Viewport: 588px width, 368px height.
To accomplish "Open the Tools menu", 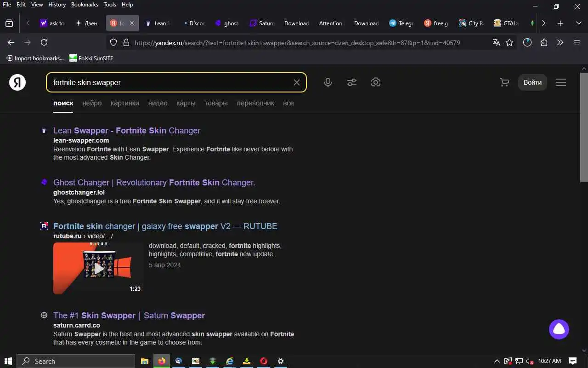I will pos(110,5).
